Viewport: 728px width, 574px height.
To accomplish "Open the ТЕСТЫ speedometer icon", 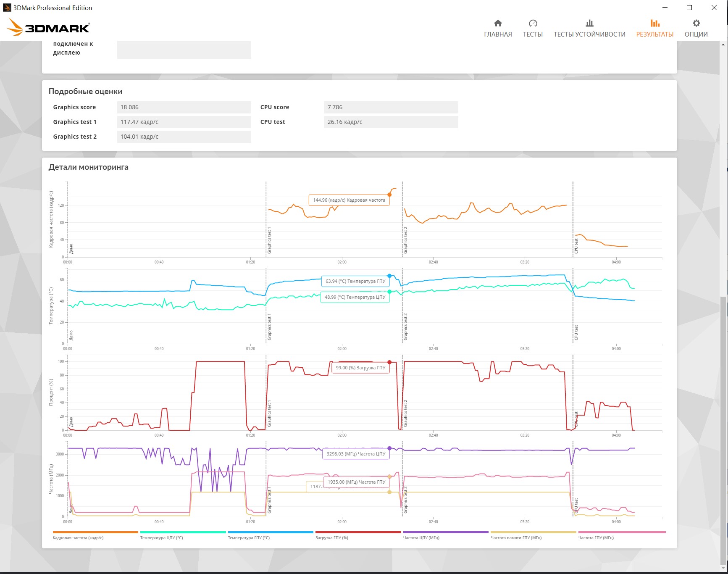I will tap(533, 23).
